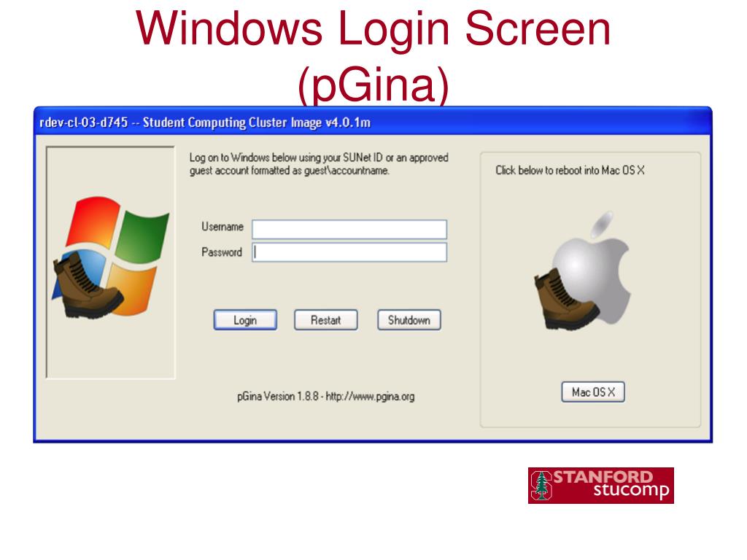Focus the Password input field
Image resolution: width=747 pixels, height=560 pixels.
tap(349, 252)
